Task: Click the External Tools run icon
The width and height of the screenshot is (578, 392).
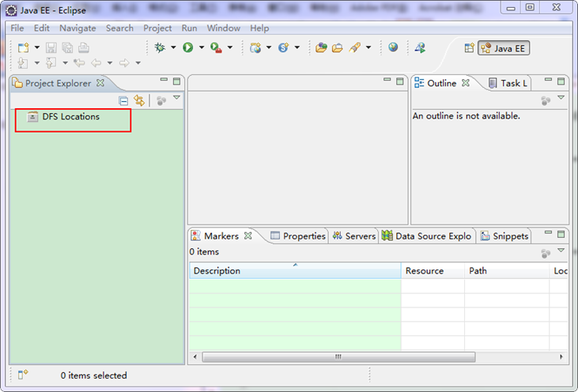Action: 216,47
